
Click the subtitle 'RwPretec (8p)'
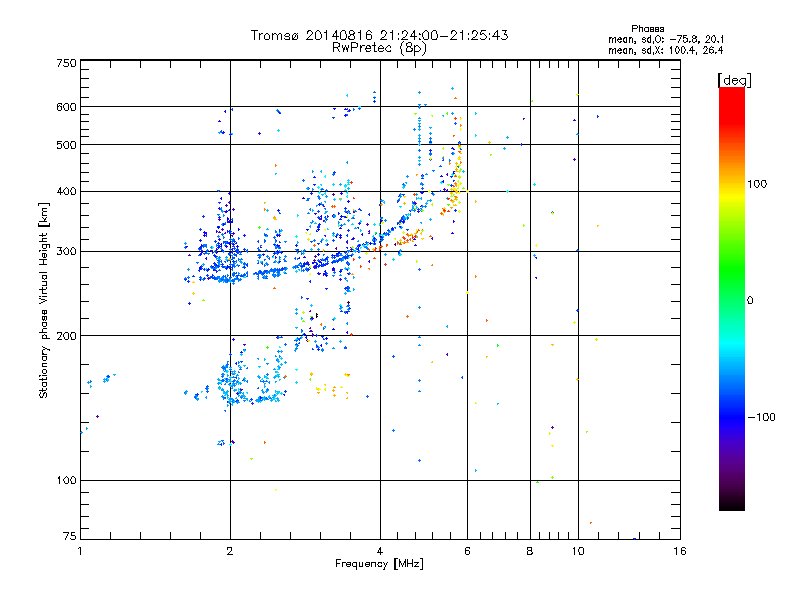379,48
